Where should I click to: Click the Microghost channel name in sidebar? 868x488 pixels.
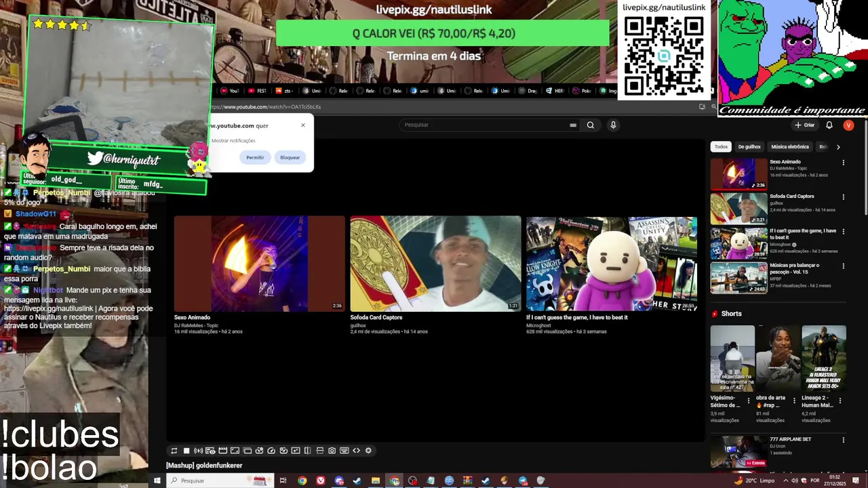click(x=781, y=245)
